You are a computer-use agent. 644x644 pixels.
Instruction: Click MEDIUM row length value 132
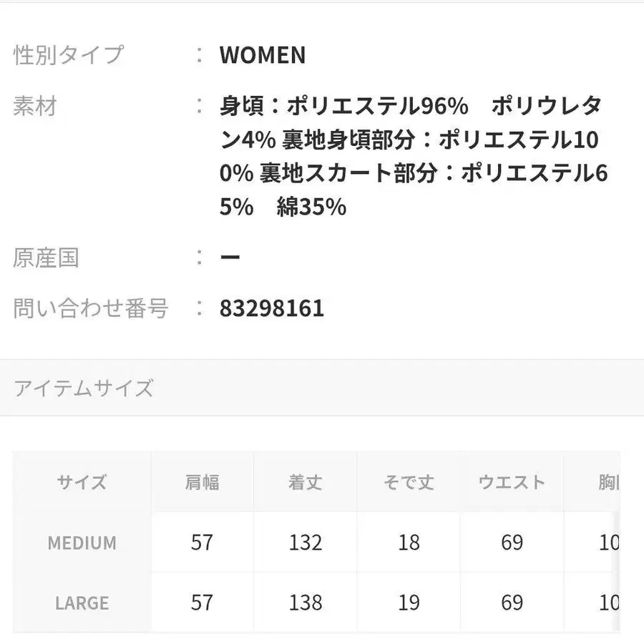[306, 542]
